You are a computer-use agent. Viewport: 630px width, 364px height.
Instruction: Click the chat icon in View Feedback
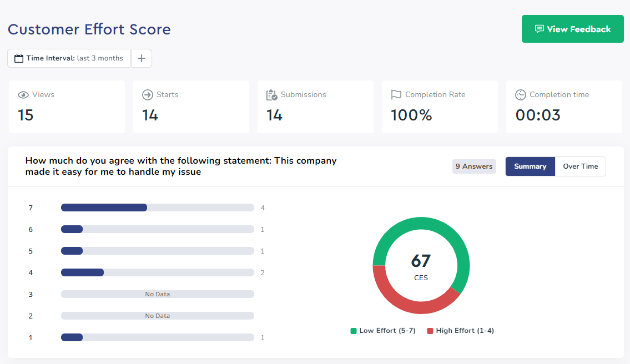pyautogui.click(x=538, y=29)
